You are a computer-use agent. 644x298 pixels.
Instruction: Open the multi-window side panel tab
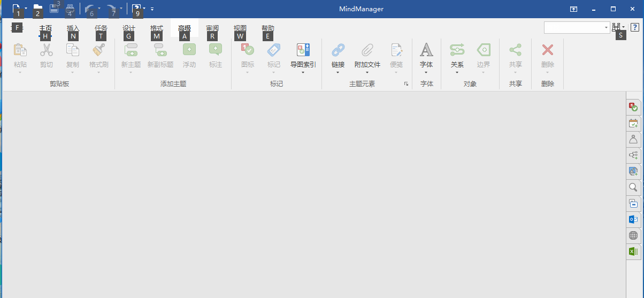[633, 203]
